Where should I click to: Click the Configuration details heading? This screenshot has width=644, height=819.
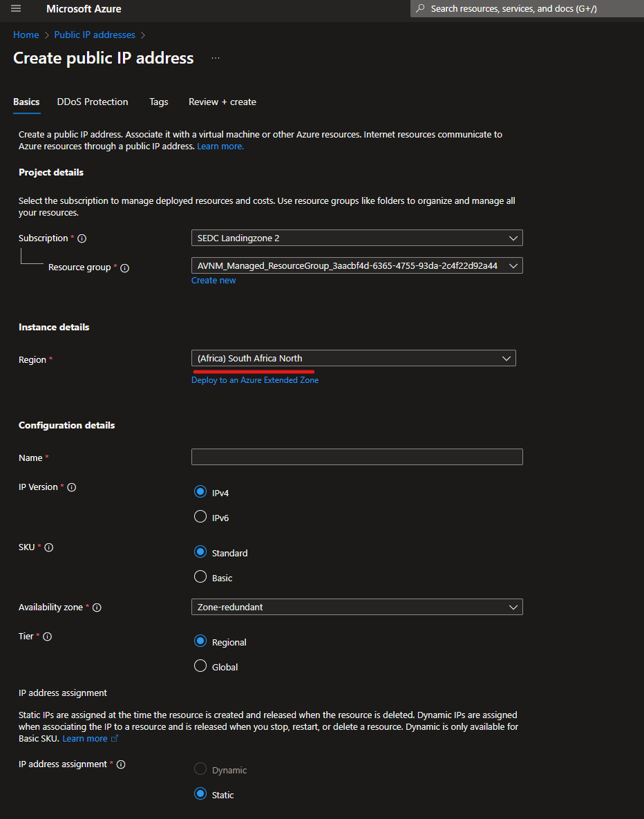(x=67, y=425)
